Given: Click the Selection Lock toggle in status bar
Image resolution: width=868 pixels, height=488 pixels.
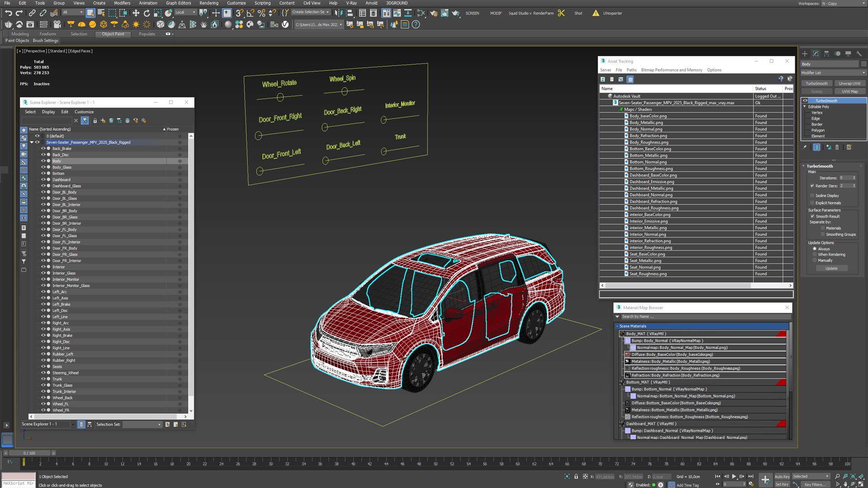Looking at the screenshot, I should 576,476.
